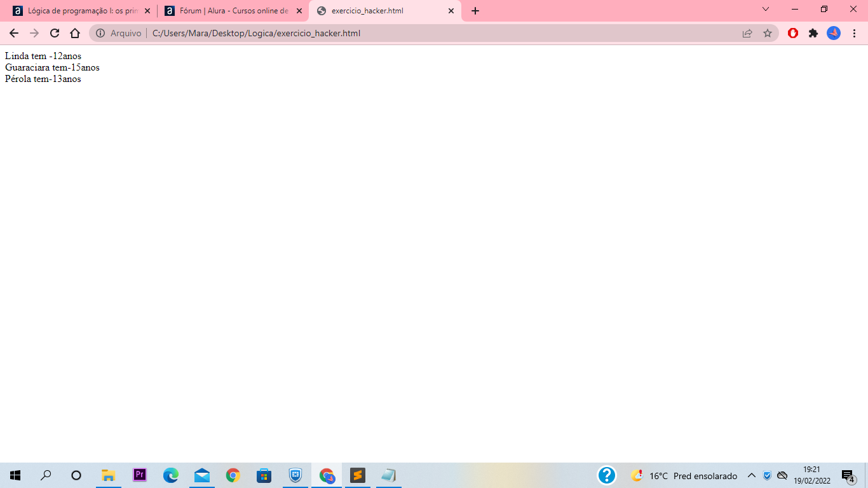The image size is (868, 488).
Task: Open the clock showing 19:21
Action: (x=812, y=475)
